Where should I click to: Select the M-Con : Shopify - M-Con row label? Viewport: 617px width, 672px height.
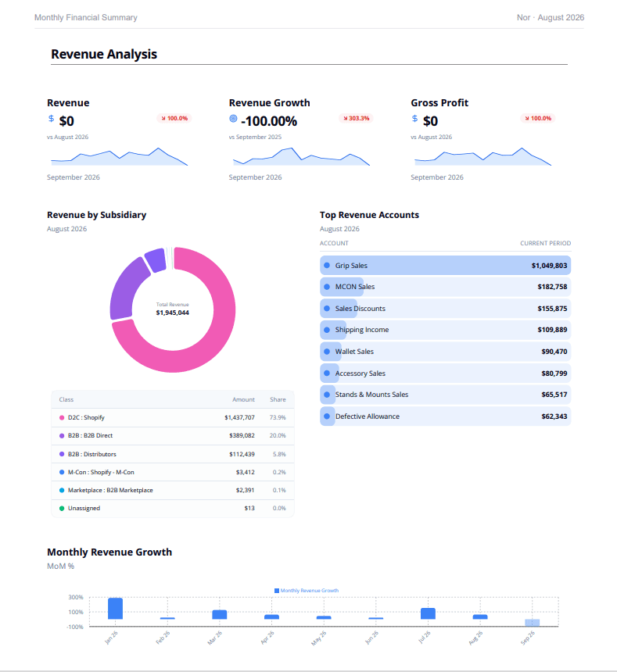tap(101, 472)
